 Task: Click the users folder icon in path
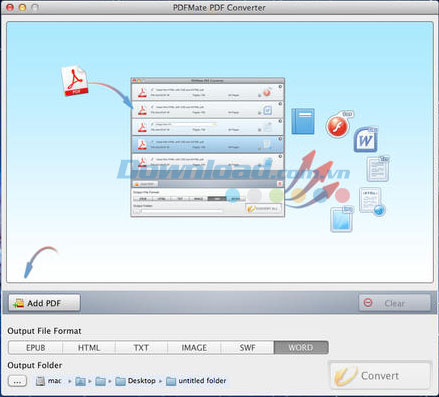pos(80,381)
